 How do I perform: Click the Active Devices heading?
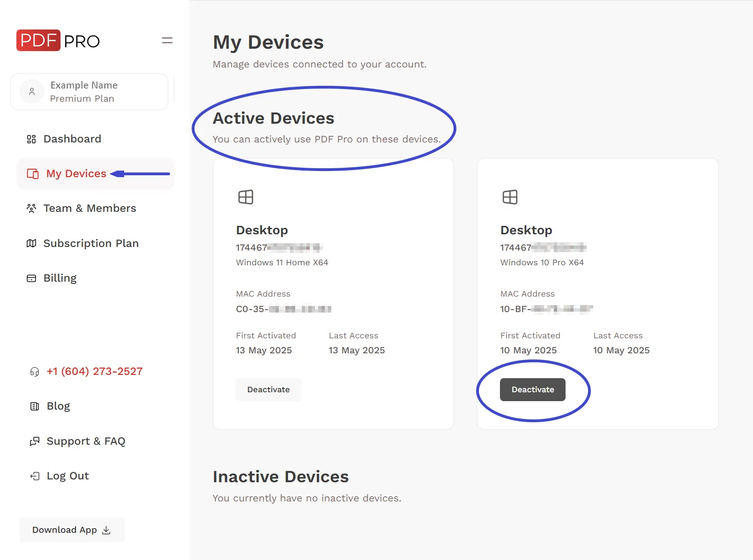[x=274, y=118]
